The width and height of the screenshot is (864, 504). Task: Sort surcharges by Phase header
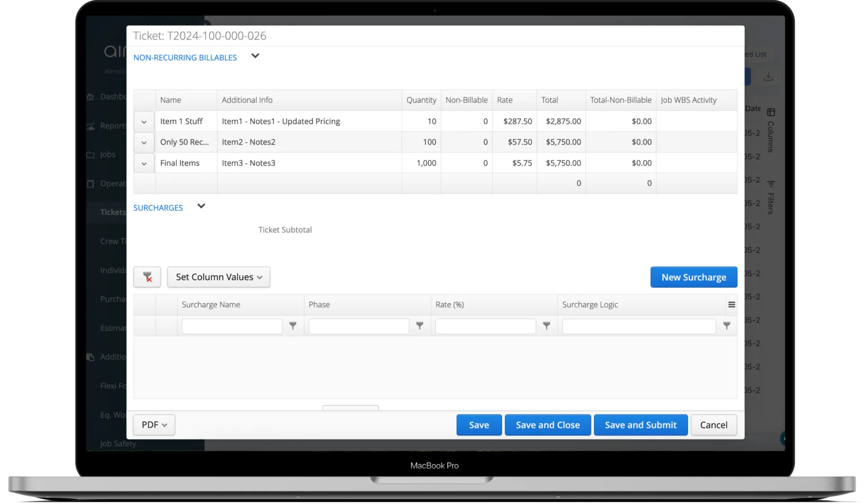point(368,305)
